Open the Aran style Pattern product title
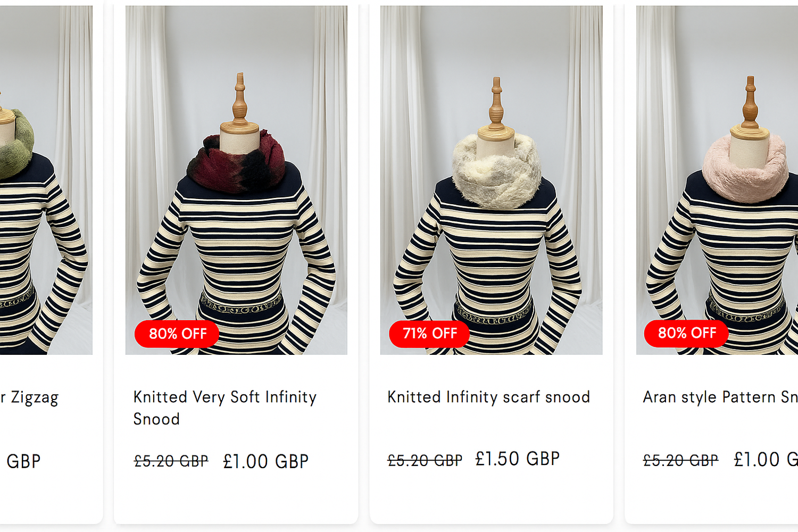 click(x=720, y=397)
